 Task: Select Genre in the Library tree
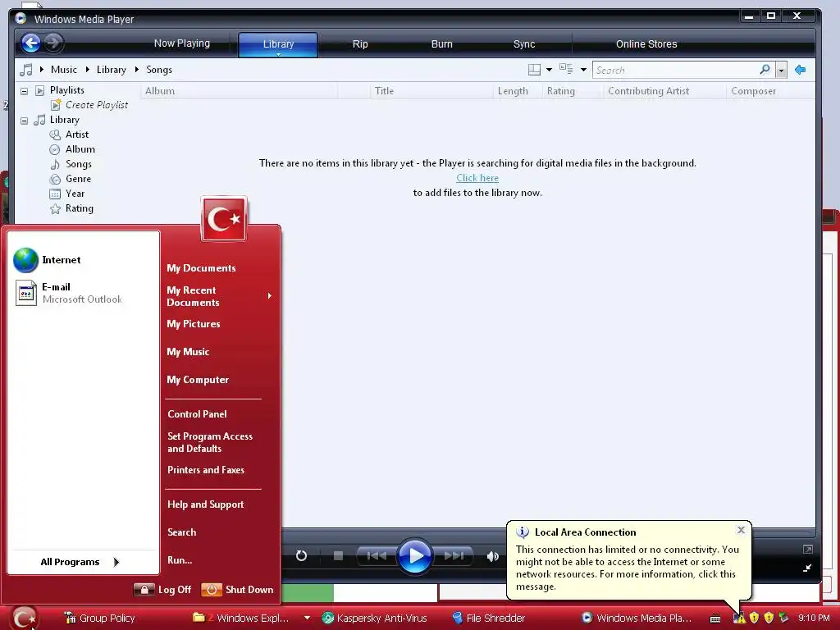(78, 179)
